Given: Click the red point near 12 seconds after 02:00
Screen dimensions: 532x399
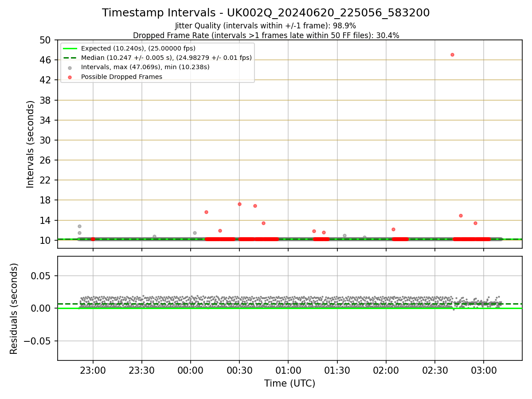Looking at the screenshot, I should pyautogui.click(x=393, y=229).
